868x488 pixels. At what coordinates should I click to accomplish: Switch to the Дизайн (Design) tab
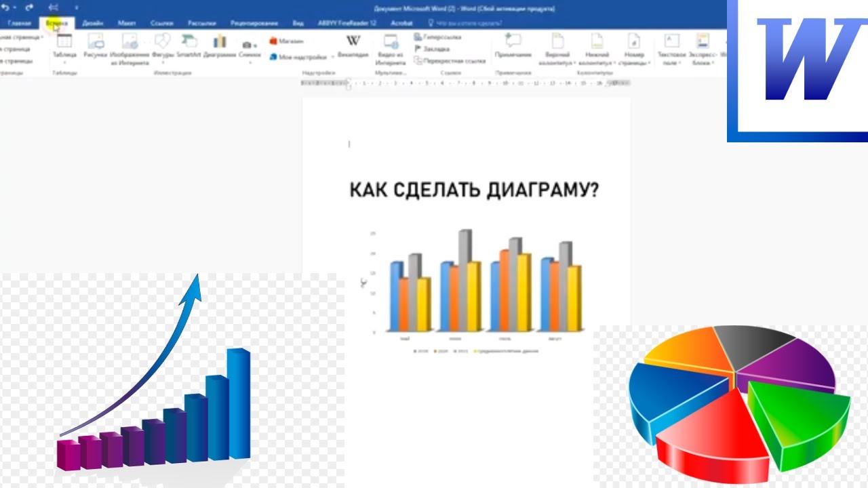click(x=92, y=23)
